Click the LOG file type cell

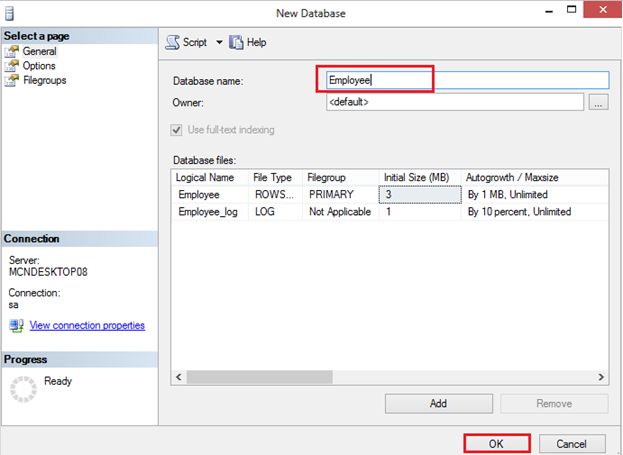tap(275, 212)
